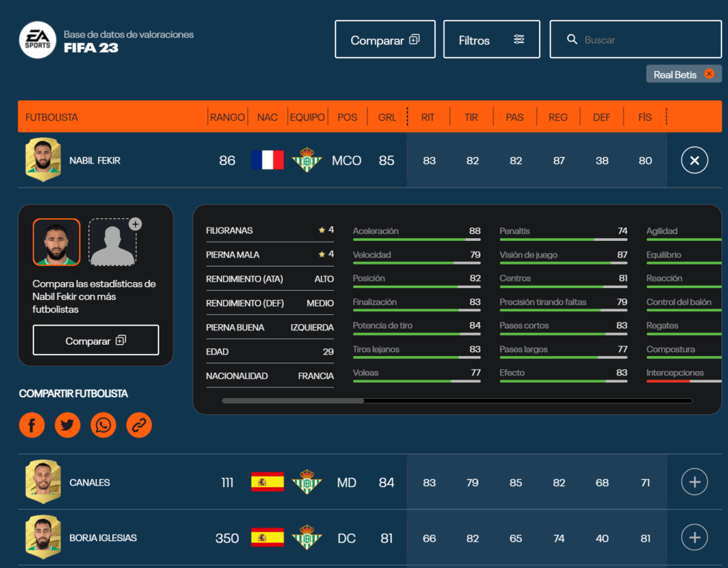Click the Comparar button in the top bar
728x568 pixels.
pos(385,39)
